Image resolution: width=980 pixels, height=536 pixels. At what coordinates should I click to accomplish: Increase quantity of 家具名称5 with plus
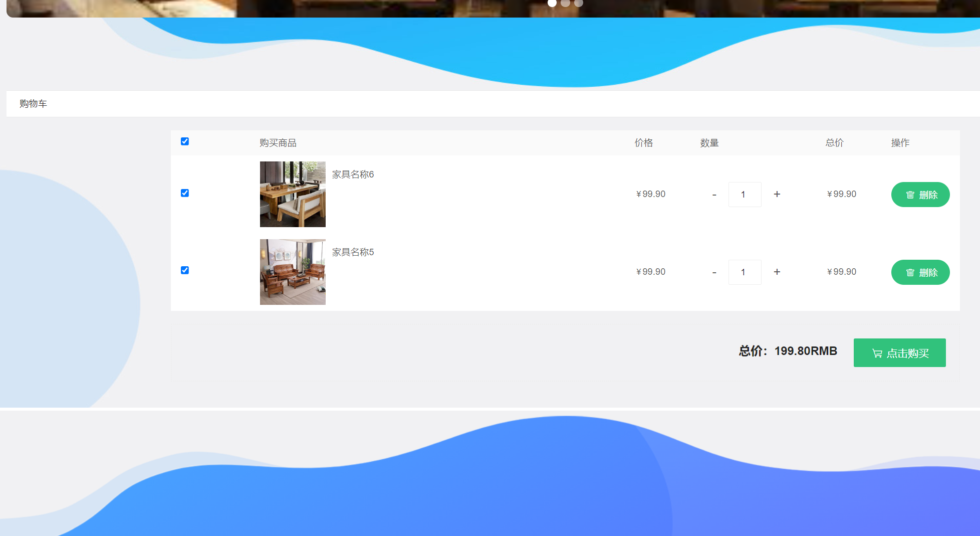[777, 272]
